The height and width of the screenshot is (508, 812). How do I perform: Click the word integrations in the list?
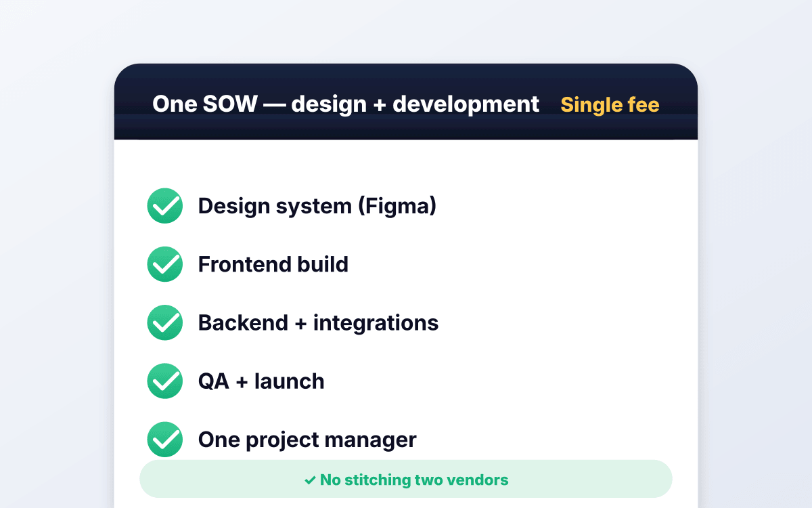tap(376, 323)
